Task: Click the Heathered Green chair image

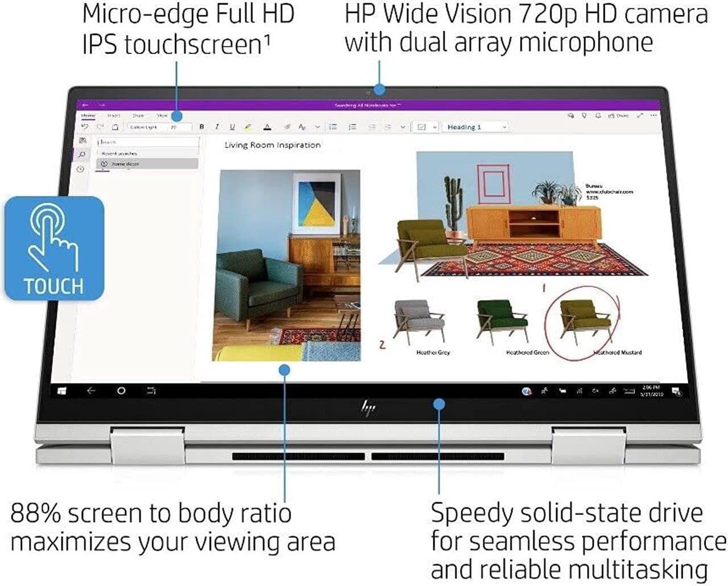Action: 502,322
